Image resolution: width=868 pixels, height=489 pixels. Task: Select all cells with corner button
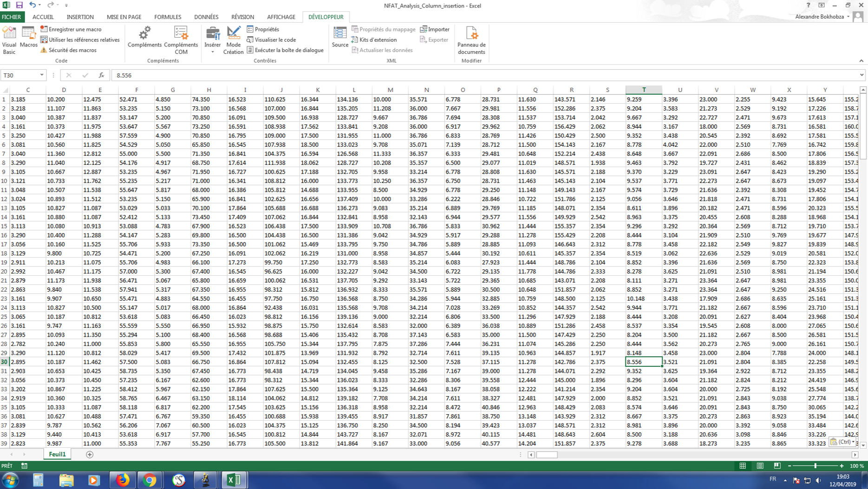click(5, 90)
